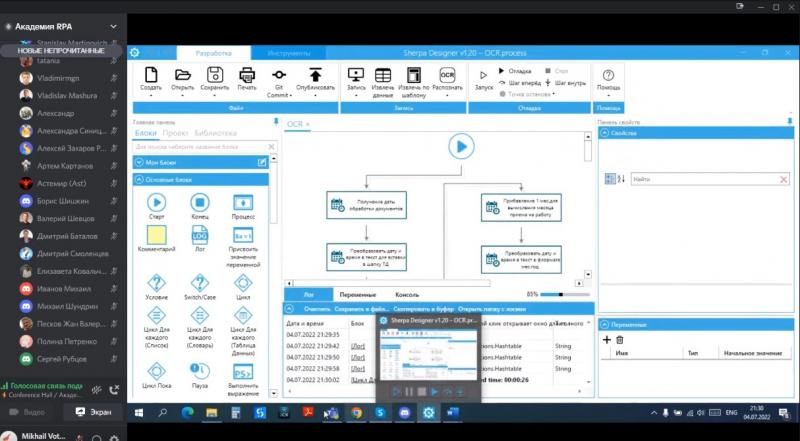Click the canvas horizontal scrollbar
This screenshot has height=441, width=800.
click(391, 283)
